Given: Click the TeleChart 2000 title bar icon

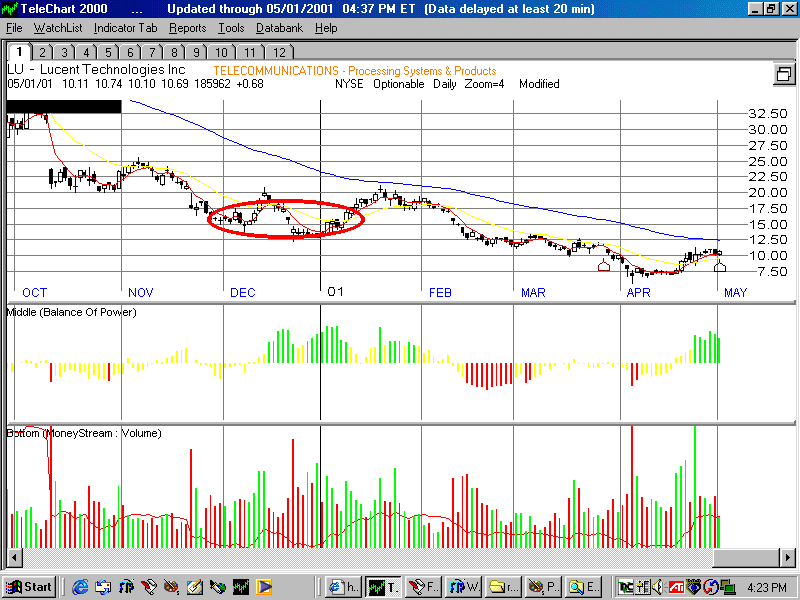Looking at the screenshot, I should (10, 9).
